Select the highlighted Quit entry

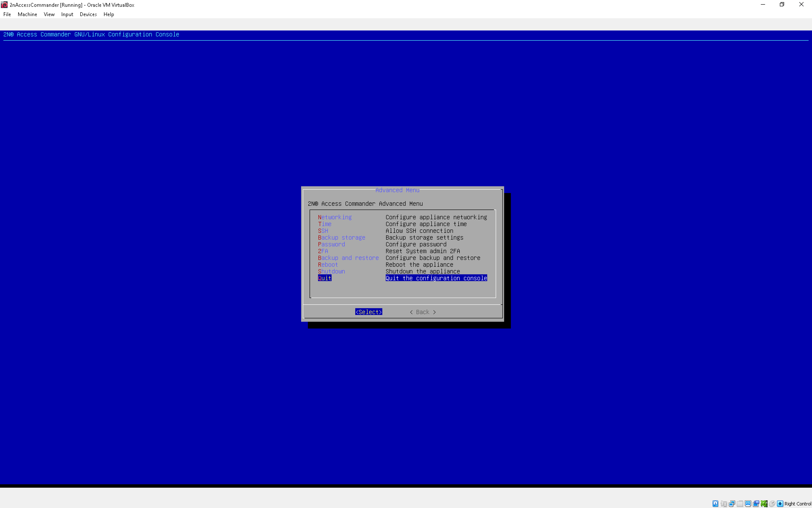pyautogui.click(x=325, y=278)
